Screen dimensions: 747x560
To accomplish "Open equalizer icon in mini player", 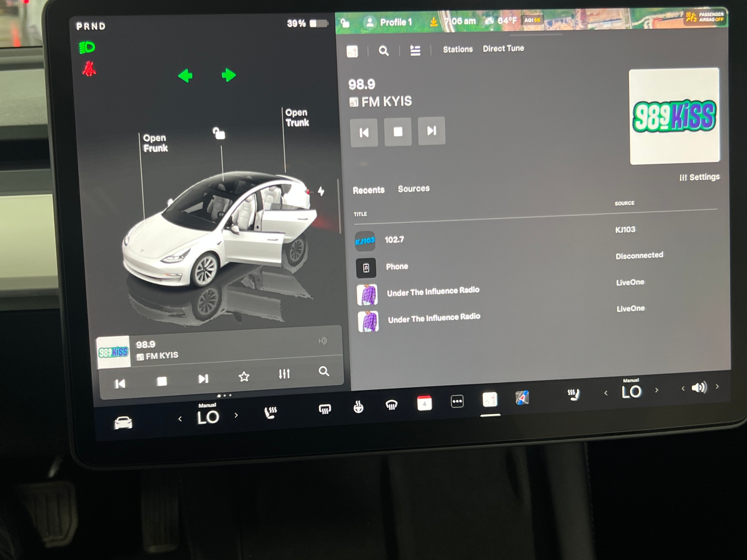I will 284,373.
